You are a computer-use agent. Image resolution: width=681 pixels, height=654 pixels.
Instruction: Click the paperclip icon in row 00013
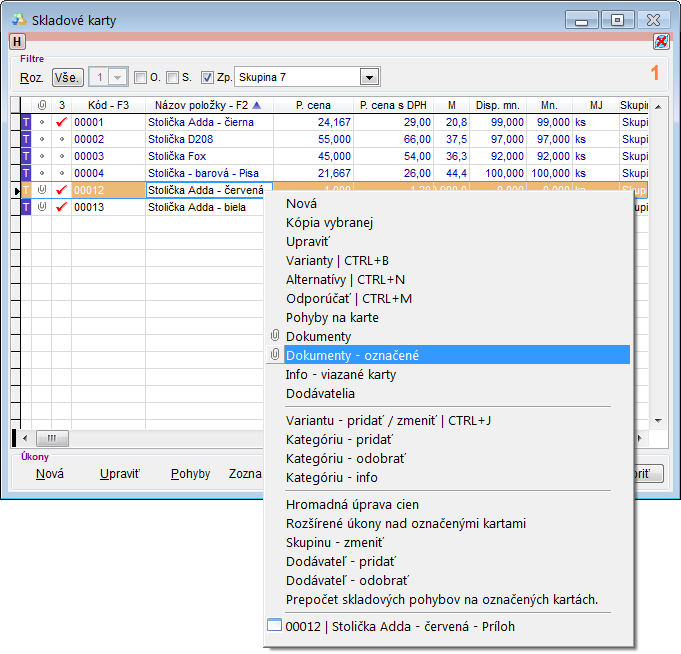coord(42,207)
